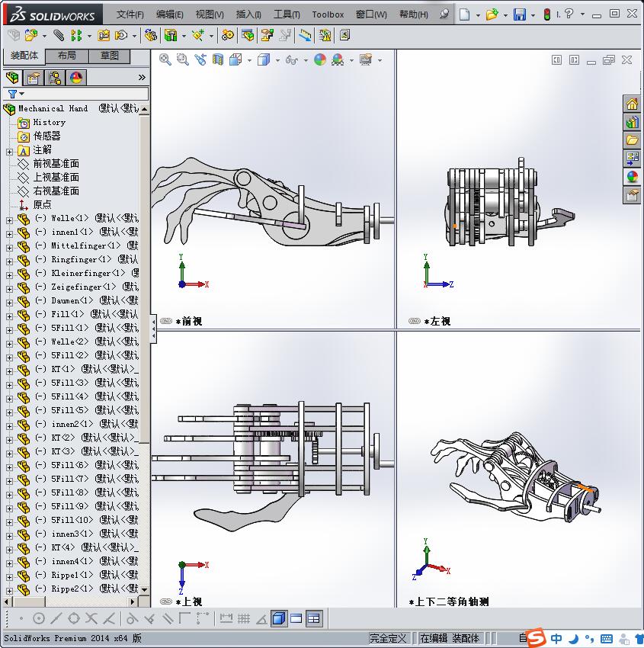Image resolution: width=644 pixels, height=648 pixels.
Task: Open the Design Library task pane tab
Action: (x=632, y=122)
